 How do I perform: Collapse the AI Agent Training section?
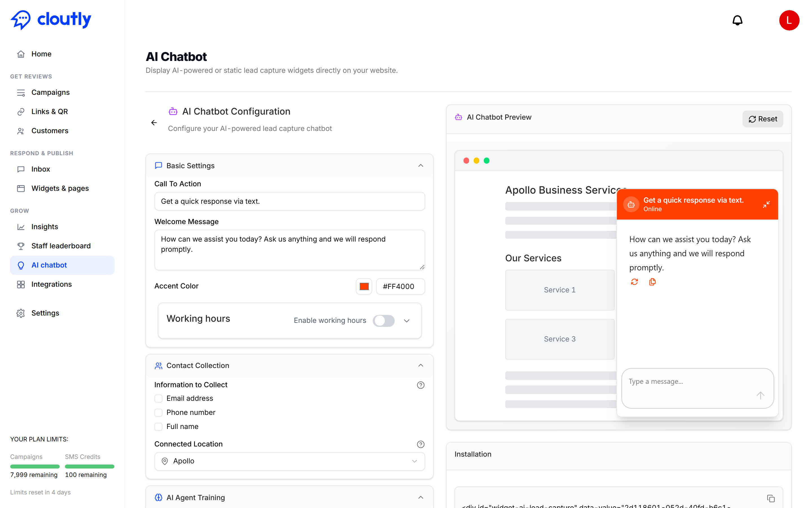click(x=420, y=497)
